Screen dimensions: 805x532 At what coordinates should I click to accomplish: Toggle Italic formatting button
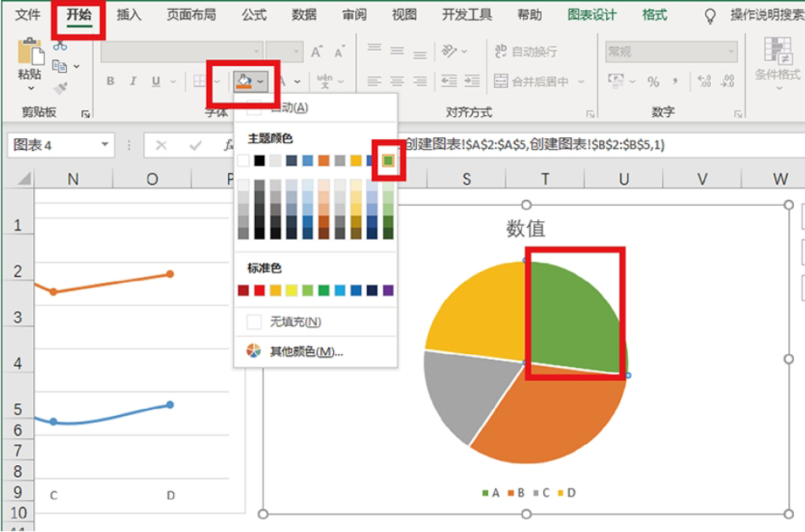(133, 82)
